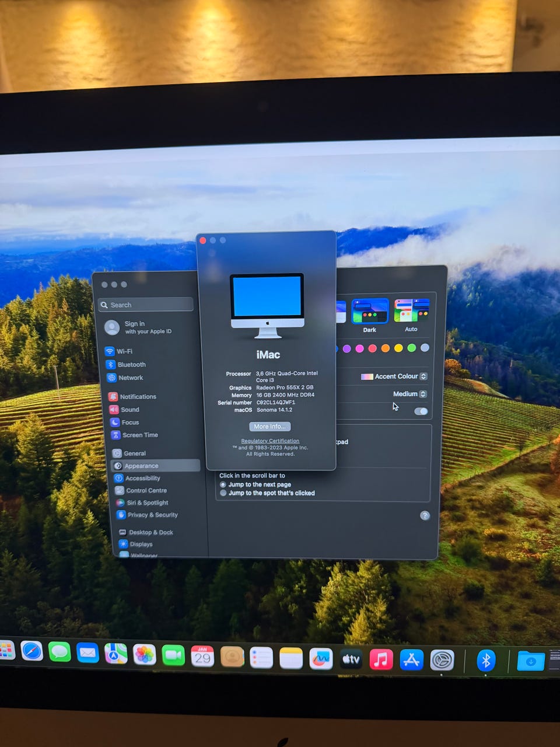Launch Messages app in the Dock
Viewport: 560px width, 747px height.
tap(60, 652)
